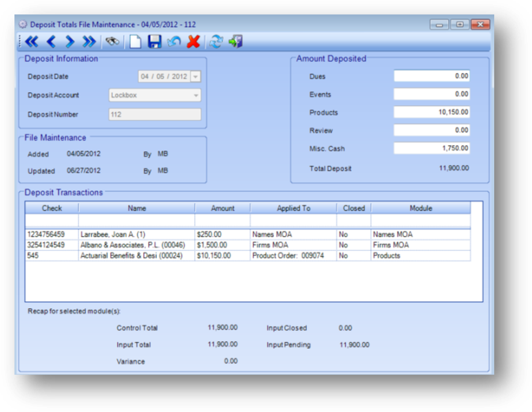Open the Deposit Date calendar dropdown

click(x=195, y=76)
